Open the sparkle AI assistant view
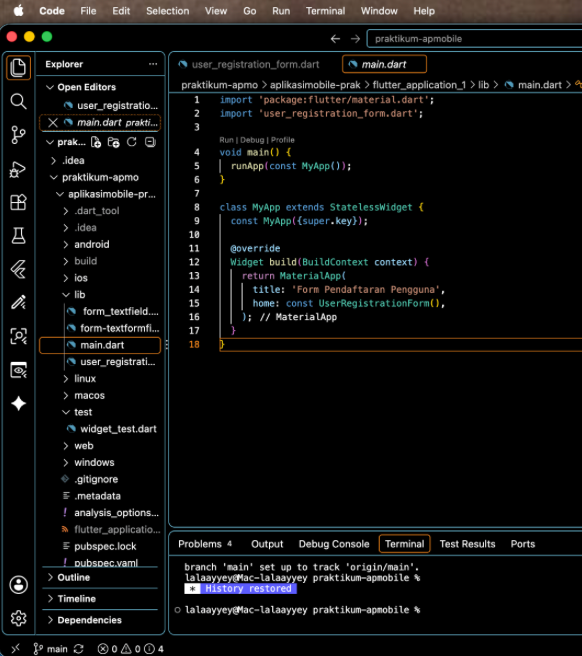 [x=18, y=403]
